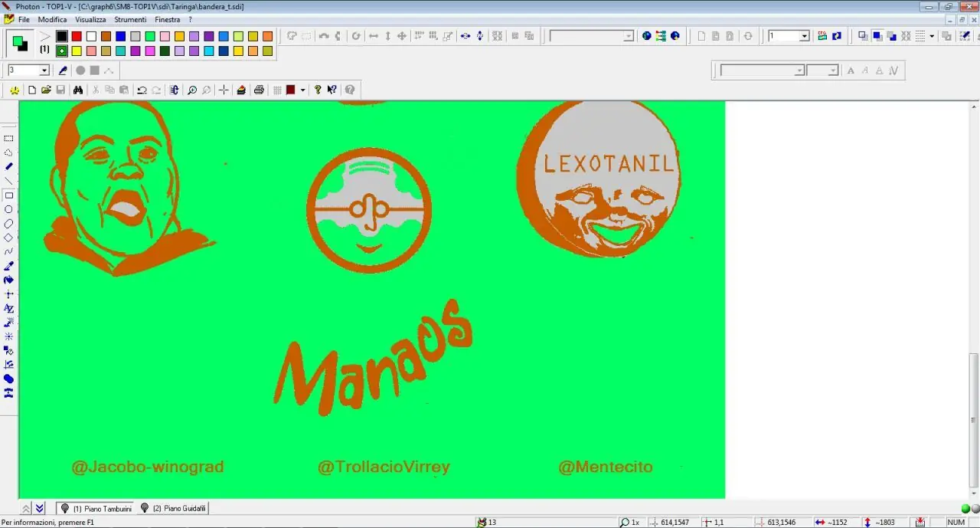
Task: Select the circle shape tool
Action: click(x=9, y=209)
